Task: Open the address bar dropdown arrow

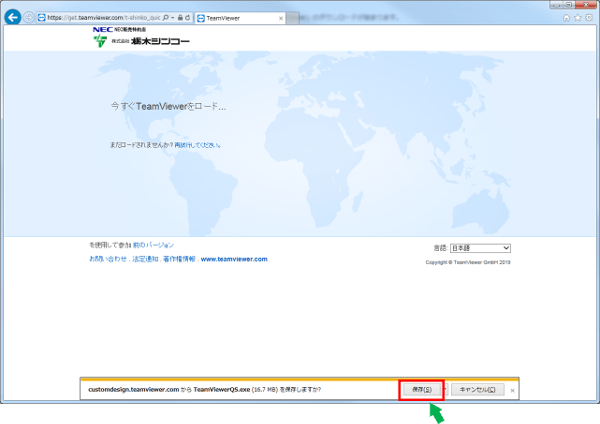Action: tap(173, 18)
